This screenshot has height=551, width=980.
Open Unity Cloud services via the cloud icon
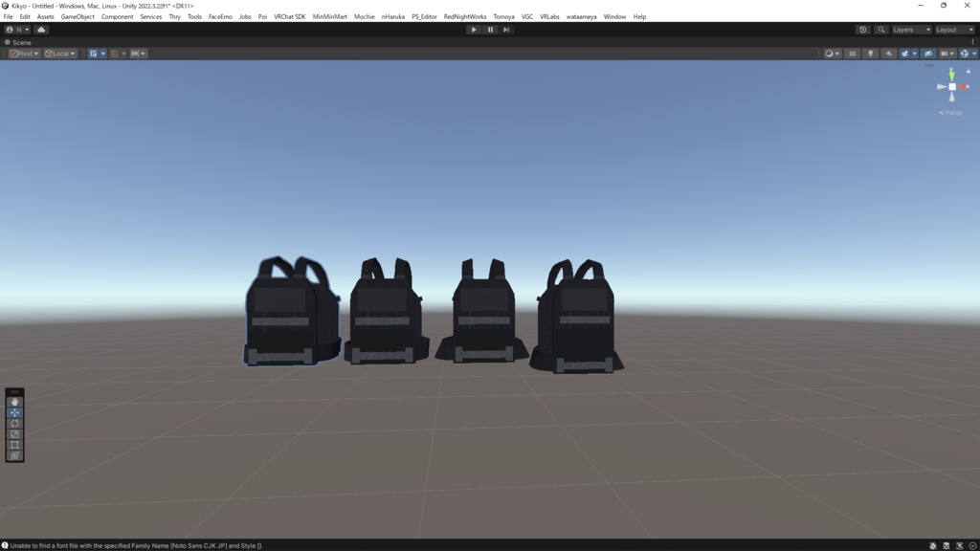coord(40,29)
